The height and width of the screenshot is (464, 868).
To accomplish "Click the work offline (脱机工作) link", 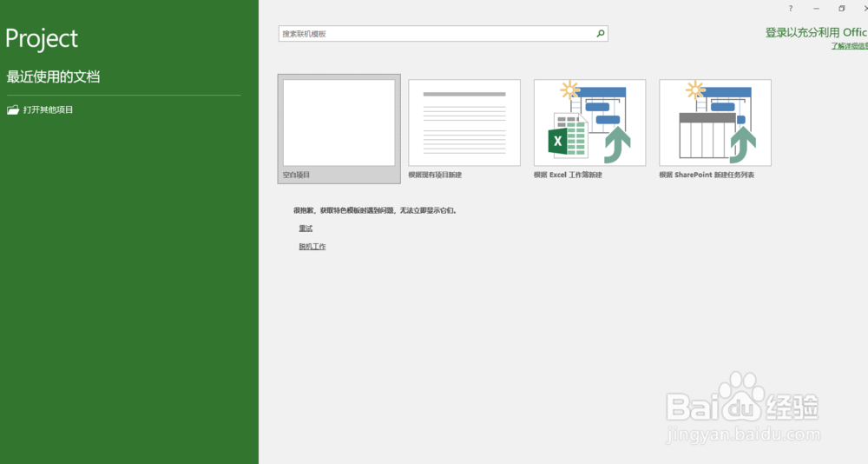I will (312, 247).
